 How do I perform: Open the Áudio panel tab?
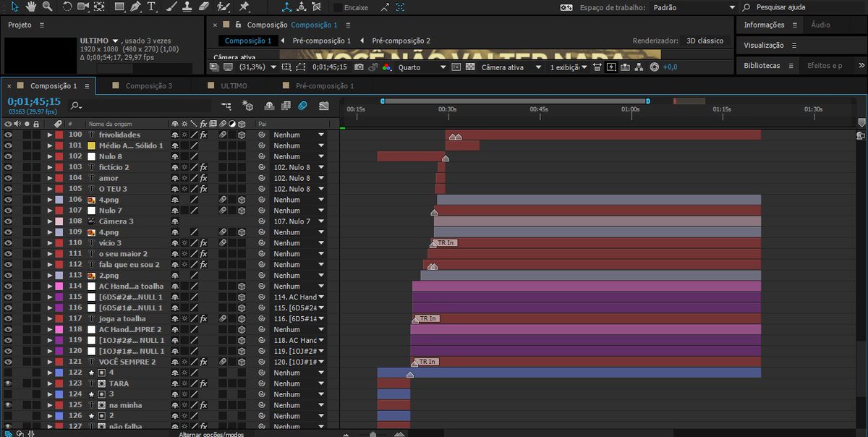[x=820, y=25]
